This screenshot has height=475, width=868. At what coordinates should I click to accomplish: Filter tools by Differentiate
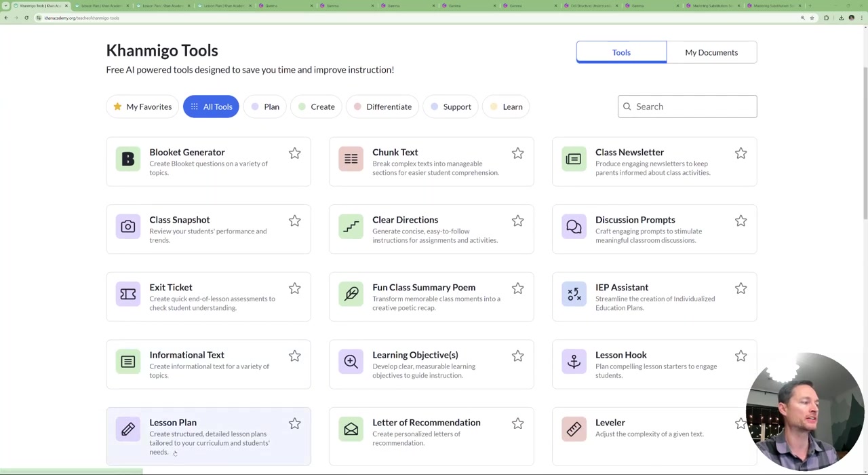pyautogui.click(x=382, y=107)
